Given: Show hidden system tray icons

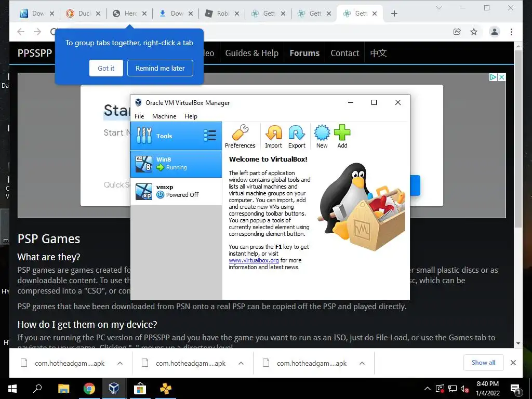Looking at the screenshot, I should 428,389.
